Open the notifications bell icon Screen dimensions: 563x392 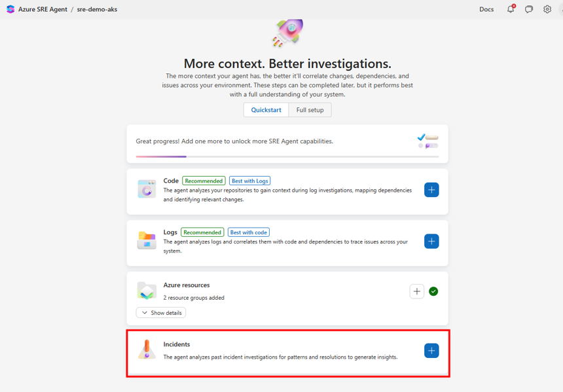tap(511, 9)
